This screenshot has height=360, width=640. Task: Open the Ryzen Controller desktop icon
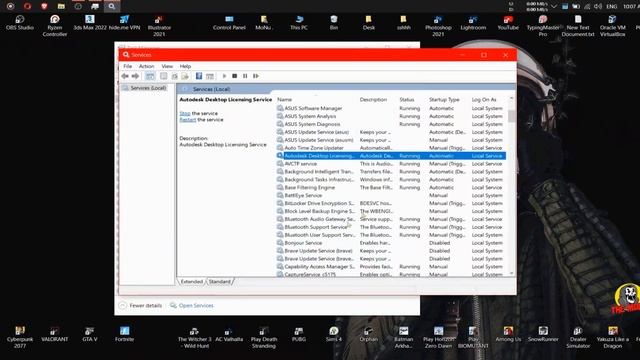[55, 26]
